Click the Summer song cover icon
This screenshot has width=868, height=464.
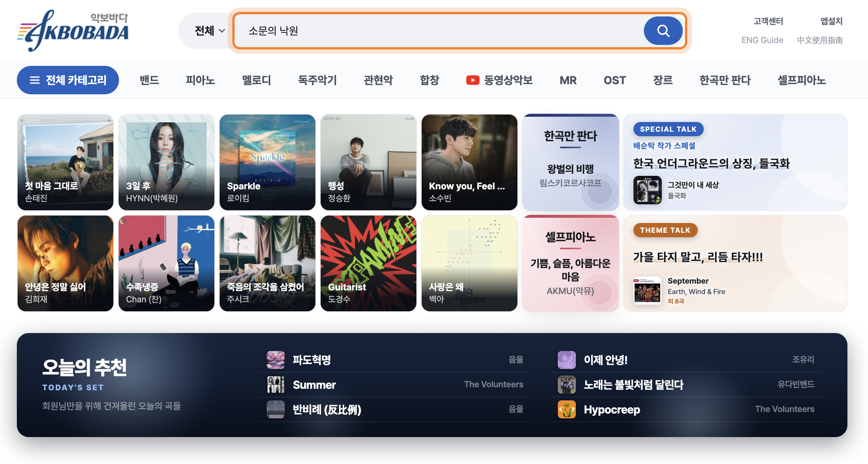click(x=276, y=385)
